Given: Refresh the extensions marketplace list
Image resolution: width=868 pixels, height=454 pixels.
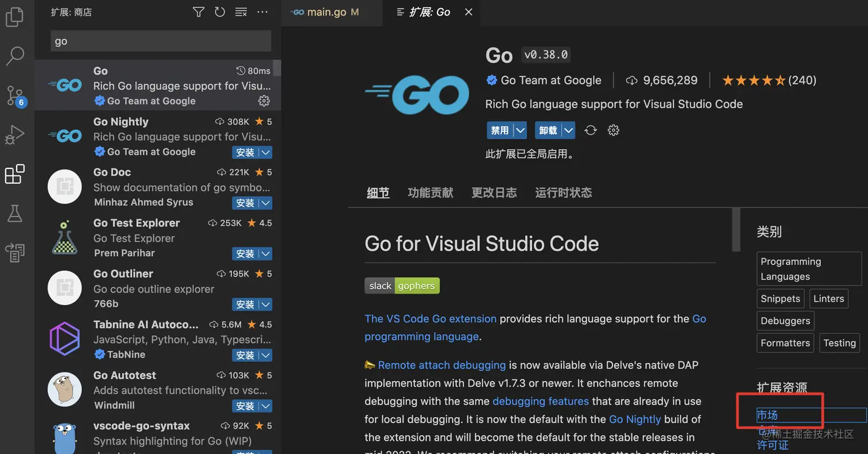Looking at the screenshot, I should click(220, 11).
